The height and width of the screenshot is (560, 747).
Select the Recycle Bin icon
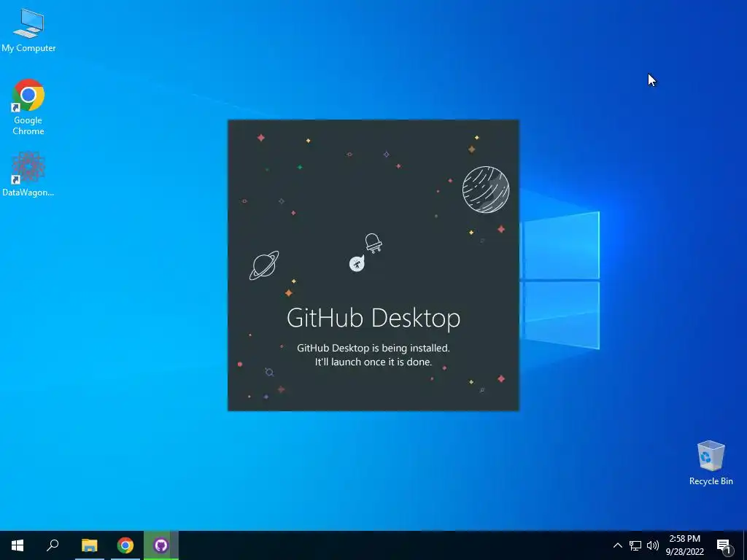(711, 463)
